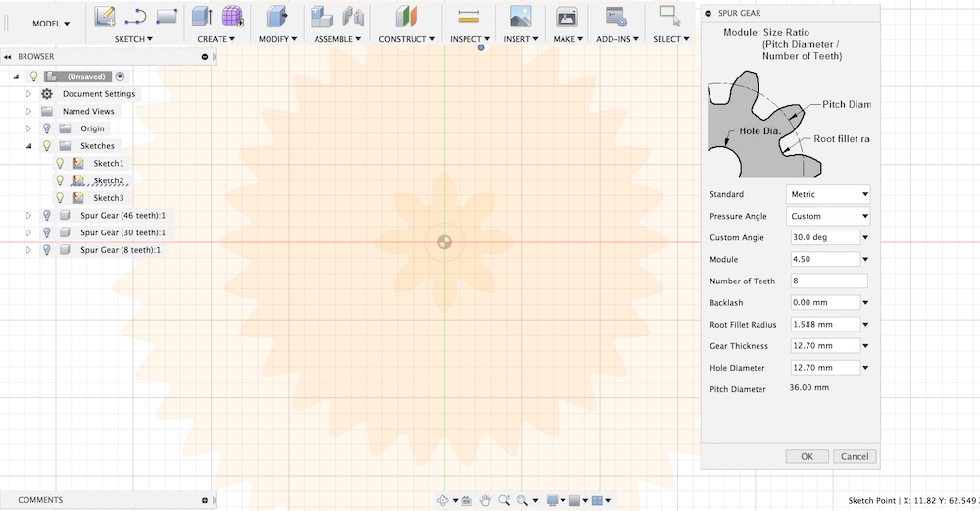
Task: Open the 3D Print make icon
Action: coord(566,17)
